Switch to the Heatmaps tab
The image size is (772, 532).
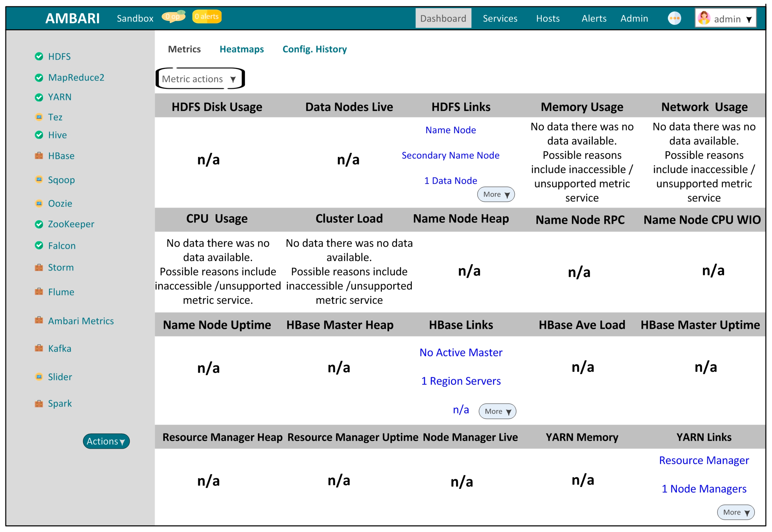241,49
